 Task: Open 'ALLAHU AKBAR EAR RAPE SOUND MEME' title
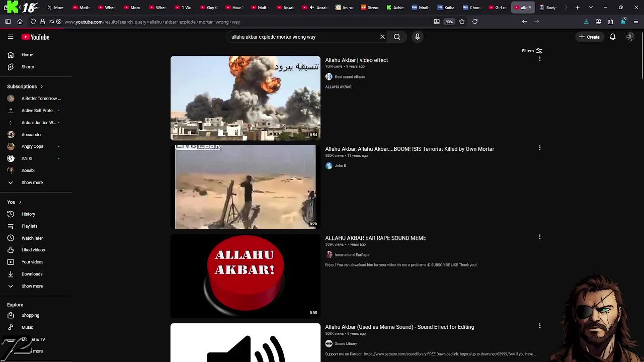tap(375, 238)
